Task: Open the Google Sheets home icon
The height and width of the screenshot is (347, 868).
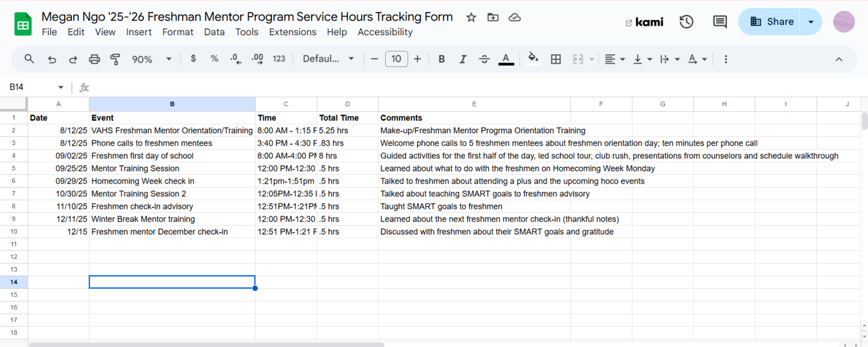Action: [23, 24]
